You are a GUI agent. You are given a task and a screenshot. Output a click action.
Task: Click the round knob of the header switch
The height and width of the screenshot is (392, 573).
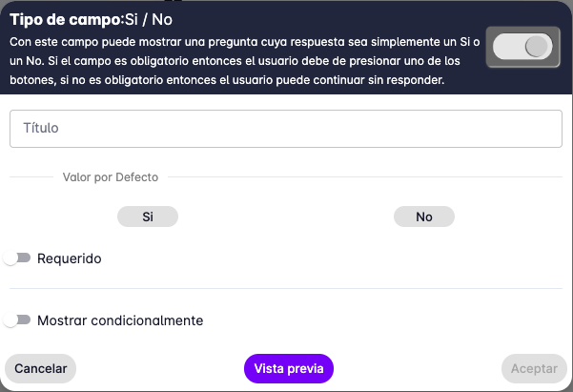click(x=537, y=46)
